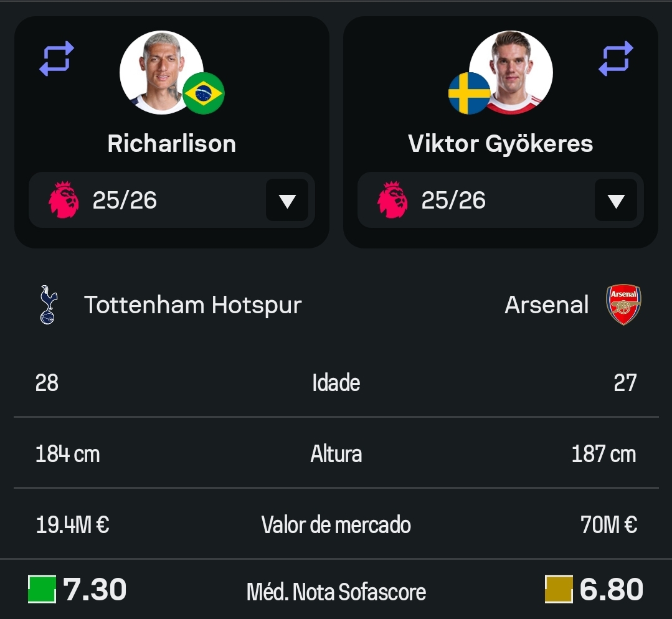Click the swap icon beside Viktor Gyökeres
Image resolution: width=672 pixels, height=619 pixels.
[x=616, y=59]
